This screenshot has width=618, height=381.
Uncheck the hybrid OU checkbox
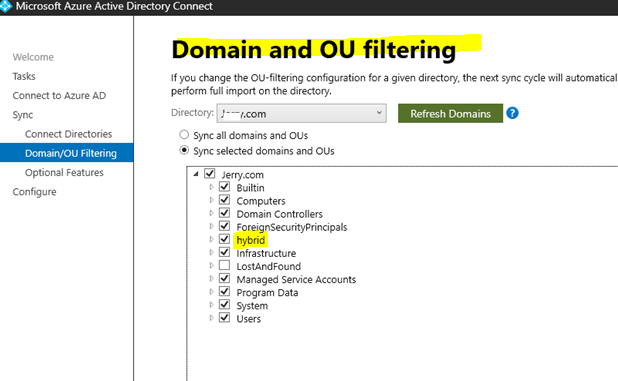(224, 239)
